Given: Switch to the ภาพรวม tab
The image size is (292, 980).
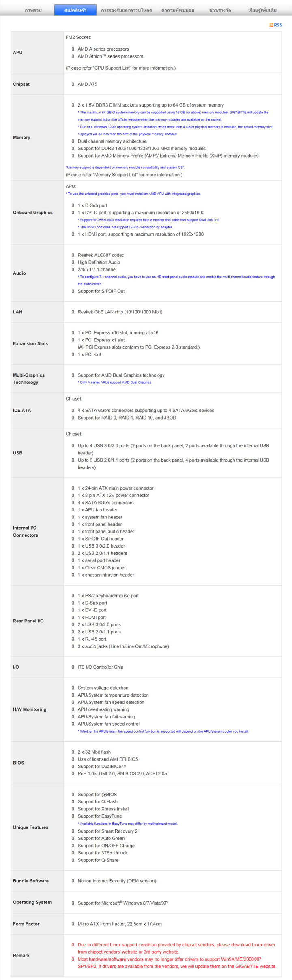Looking at the screenshot, I should (x=33, y=10).
